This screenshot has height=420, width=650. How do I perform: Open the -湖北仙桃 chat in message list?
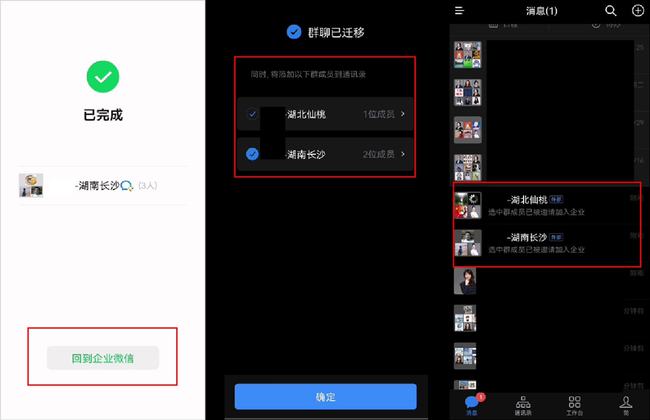coord(548,205)
